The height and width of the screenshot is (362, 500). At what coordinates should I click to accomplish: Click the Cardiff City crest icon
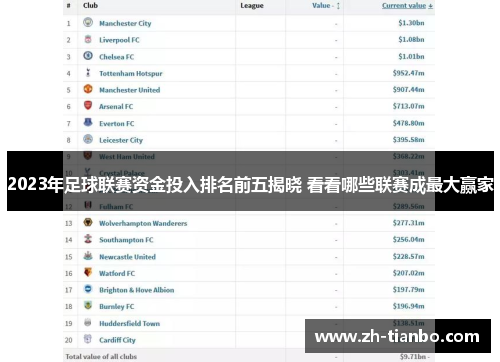click(88, 339)
